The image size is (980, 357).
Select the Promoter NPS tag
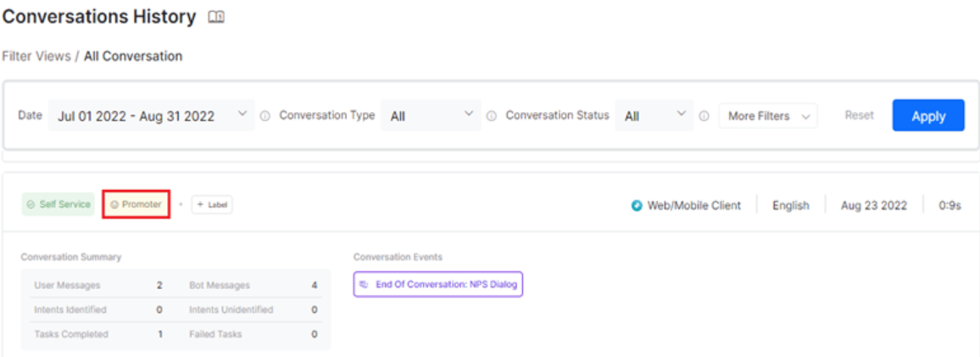[x=136, y=204]
